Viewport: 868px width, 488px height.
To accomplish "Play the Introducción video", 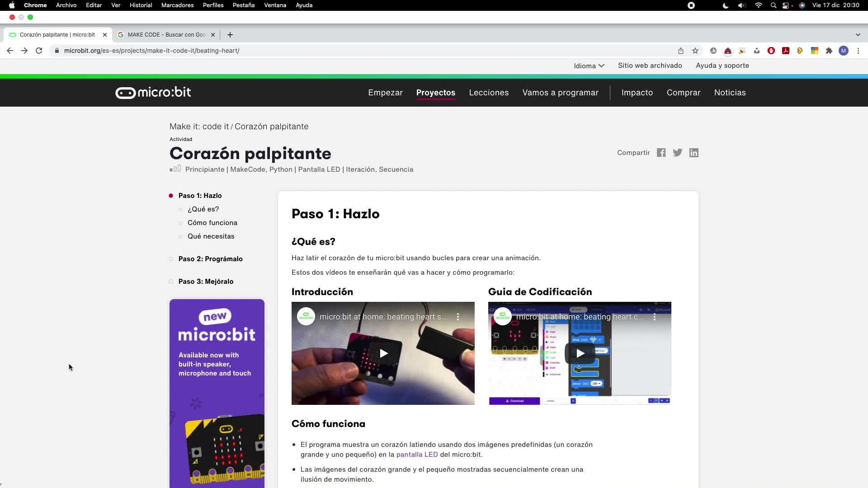I will pos(383,353).
